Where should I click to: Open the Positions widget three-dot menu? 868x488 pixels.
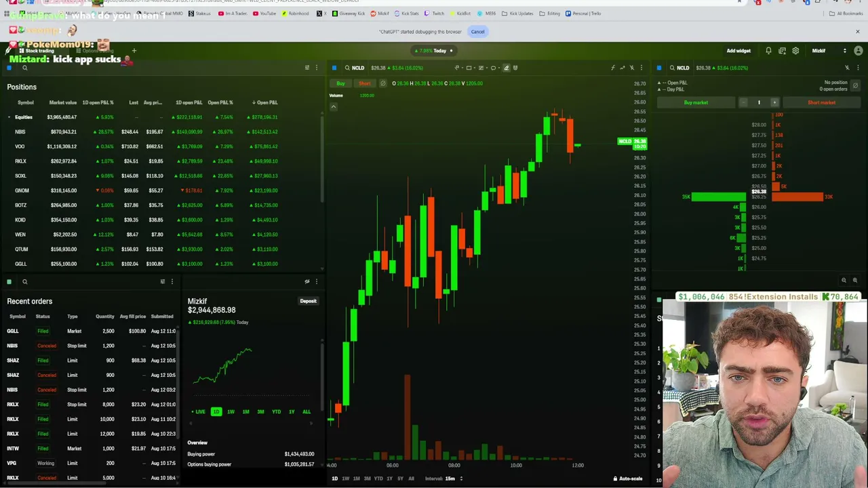316,68
